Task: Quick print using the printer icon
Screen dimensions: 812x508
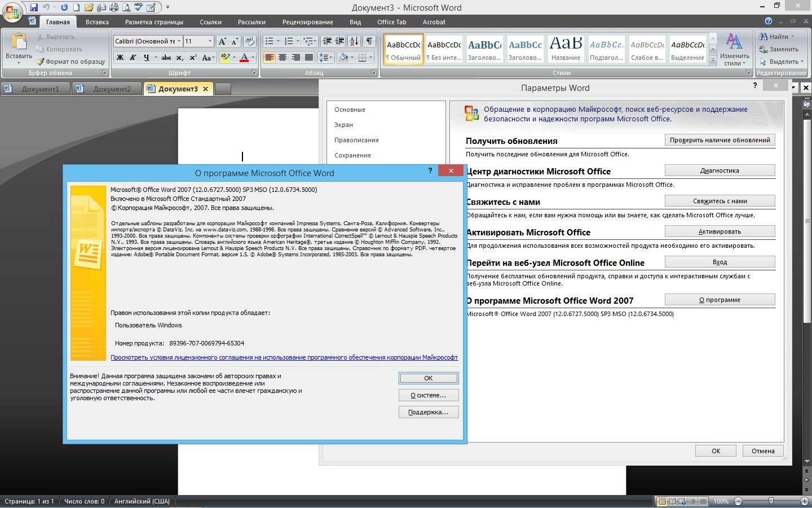Action: 113,7
